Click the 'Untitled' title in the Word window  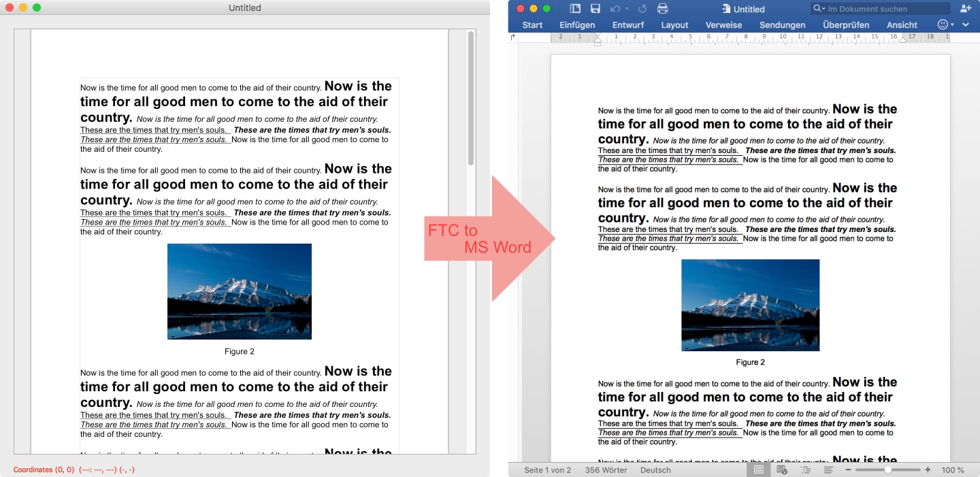coord(749,9)
